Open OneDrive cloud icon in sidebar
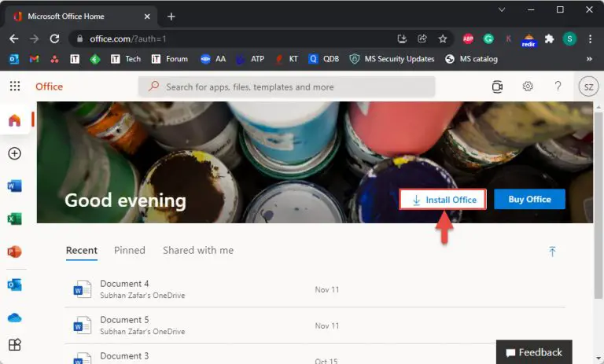 [14, 318]
